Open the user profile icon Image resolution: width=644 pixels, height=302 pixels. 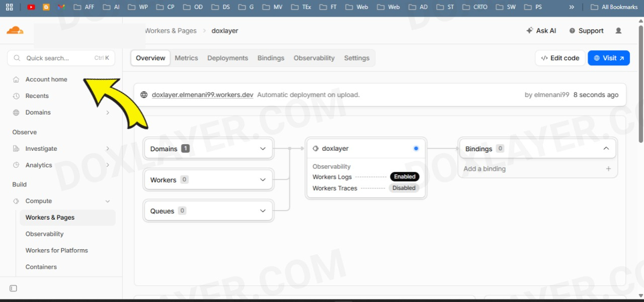click(618, 31)
